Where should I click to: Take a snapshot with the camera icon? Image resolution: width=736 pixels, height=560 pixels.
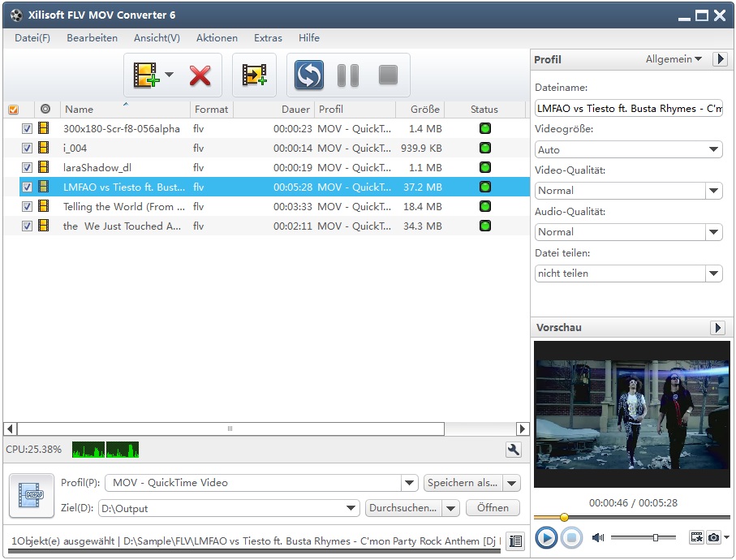[714, 537]
